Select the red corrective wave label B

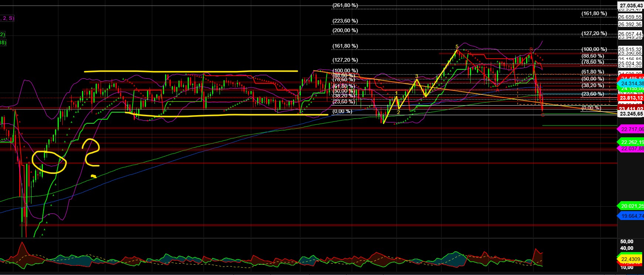coord(531,49)
